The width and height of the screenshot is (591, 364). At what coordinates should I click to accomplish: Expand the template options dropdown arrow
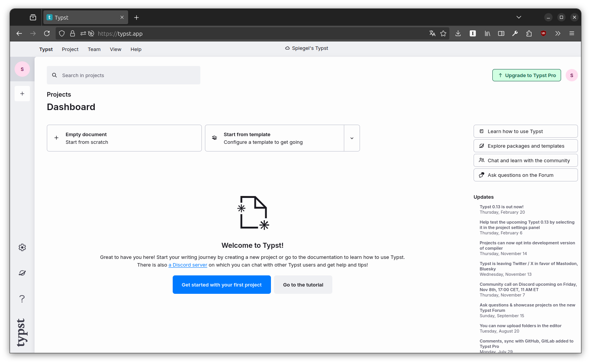point(352,138)
